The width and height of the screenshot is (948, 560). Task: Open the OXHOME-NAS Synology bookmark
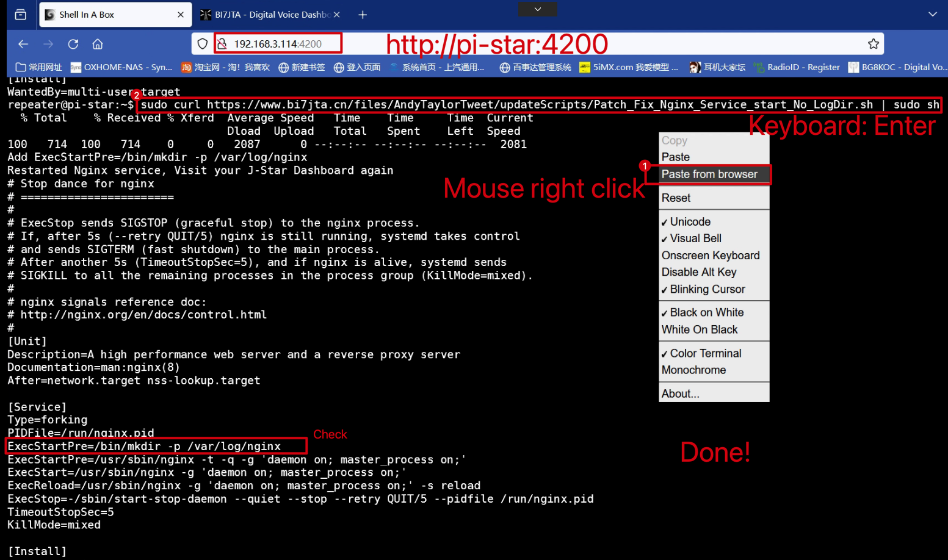point(121,67)
